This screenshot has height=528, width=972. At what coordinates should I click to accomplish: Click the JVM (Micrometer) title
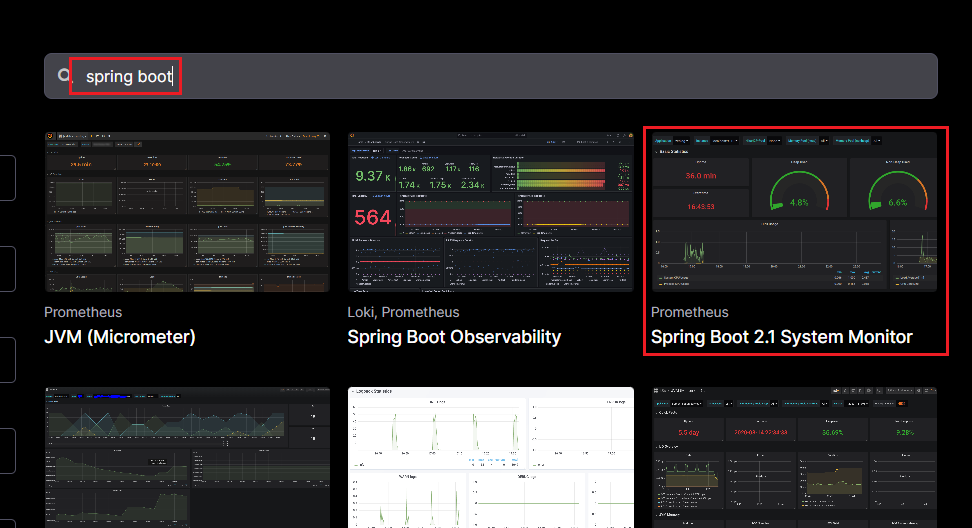[x=120, y=337]
